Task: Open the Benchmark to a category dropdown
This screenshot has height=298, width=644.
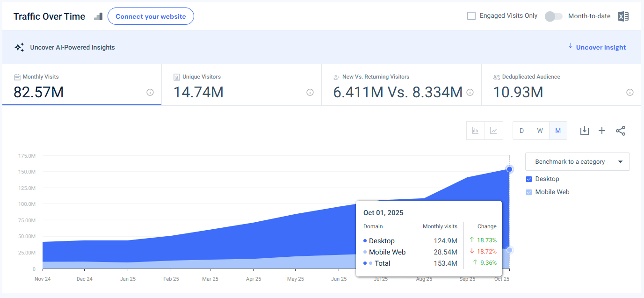Action: pyautogui.click(x=577, y=161)
